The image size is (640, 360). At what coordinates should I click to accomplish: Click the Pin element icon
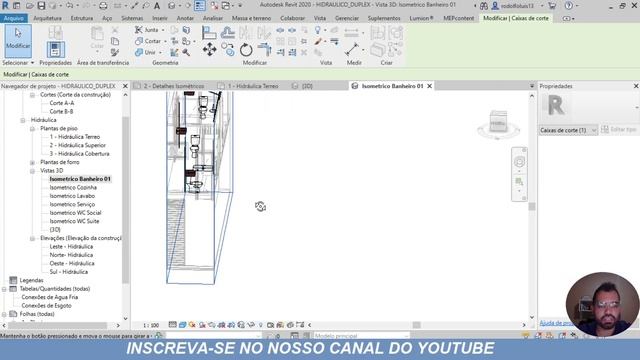click(x=304, y=41)
